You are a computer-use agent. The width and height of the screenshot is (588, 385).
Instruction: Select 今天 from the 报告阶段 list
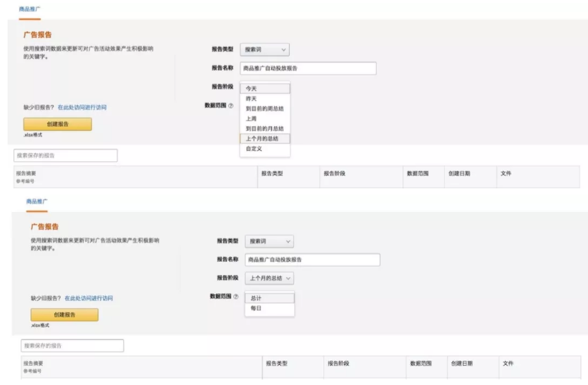[x=265, y=89]
